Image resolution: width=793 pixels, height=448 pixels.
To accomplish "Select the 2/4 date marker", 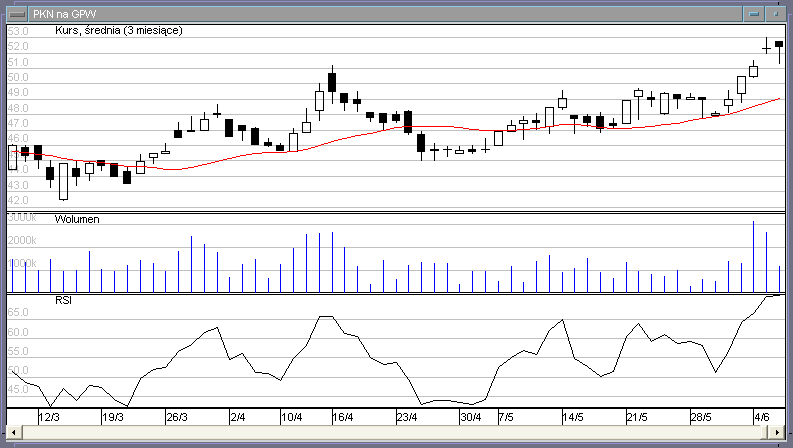I will coord(238,417).
